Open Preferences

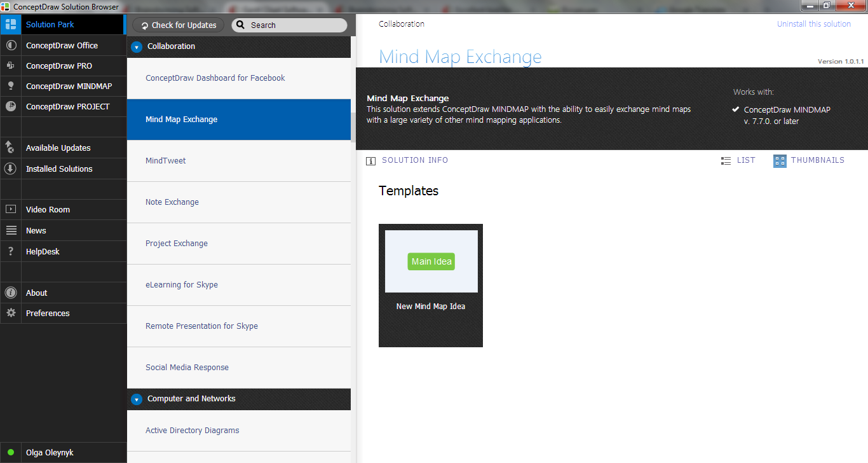point(63,314)
